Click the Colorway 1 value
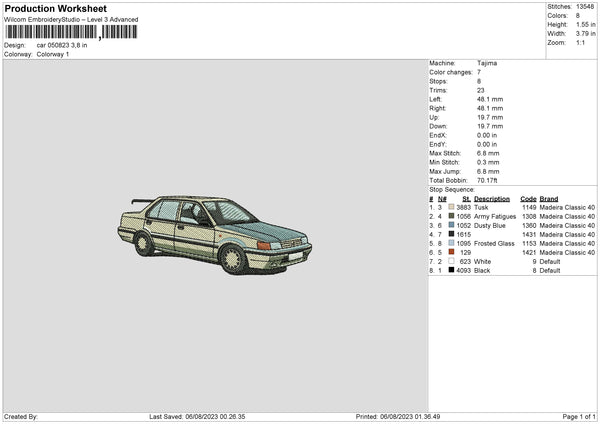Viewport: 600px width, 424px height. click(52, 54)
